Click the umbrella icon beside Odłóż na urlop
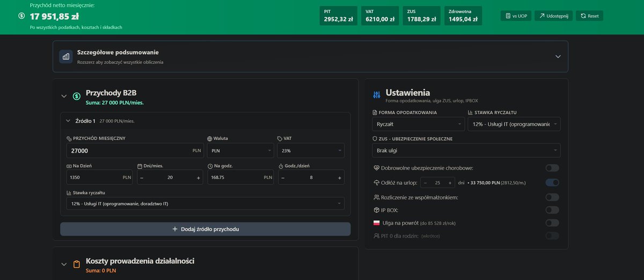The image size is (644, 280). click(376, 183)
